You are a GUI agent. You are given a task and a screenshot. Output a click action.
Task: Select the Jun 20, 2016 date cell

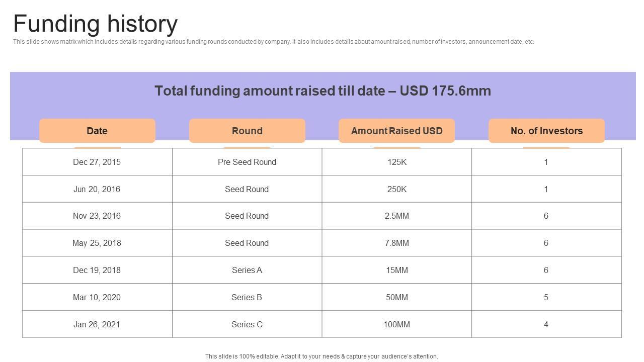(97, 189)
